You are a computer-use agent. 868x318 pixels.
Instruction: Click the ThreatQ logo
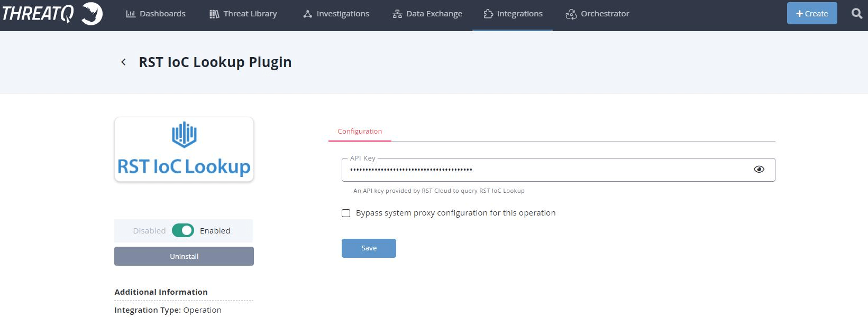coord(52,14)
